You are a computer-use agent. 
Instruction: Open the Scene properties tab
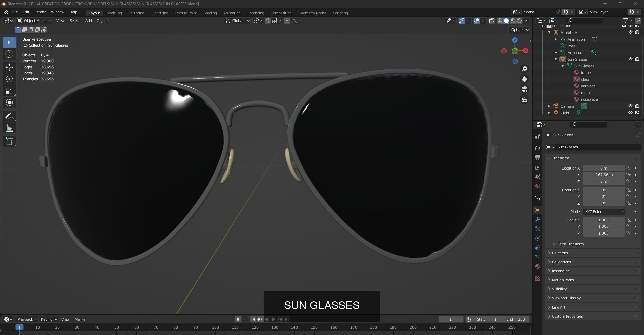538,176
